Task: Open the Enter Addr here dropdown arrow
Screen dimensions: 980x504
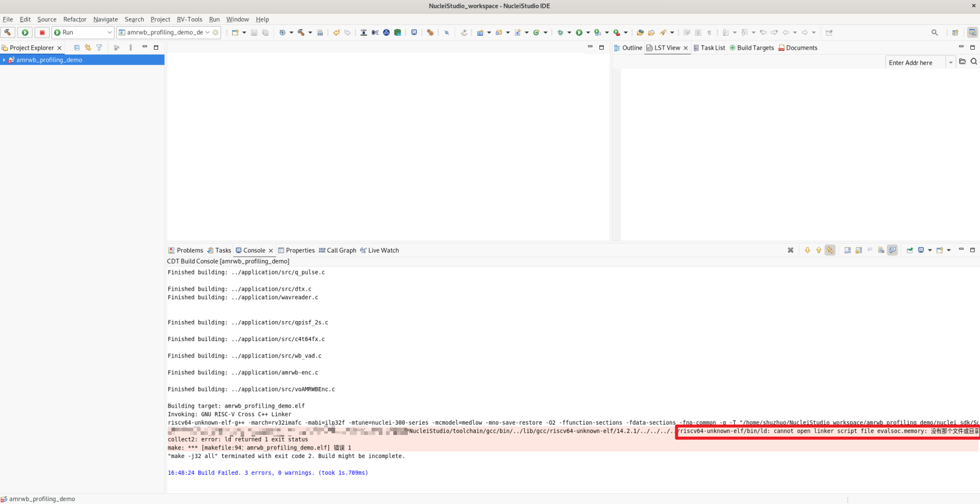Action: click(950, 62)
